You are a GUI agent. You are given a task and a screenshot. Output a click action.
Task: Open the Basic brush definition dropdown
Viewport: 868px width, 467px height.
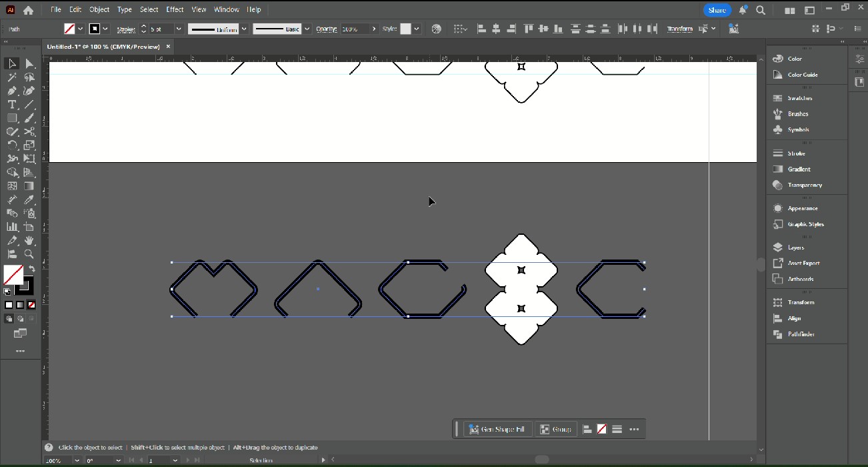307,29
